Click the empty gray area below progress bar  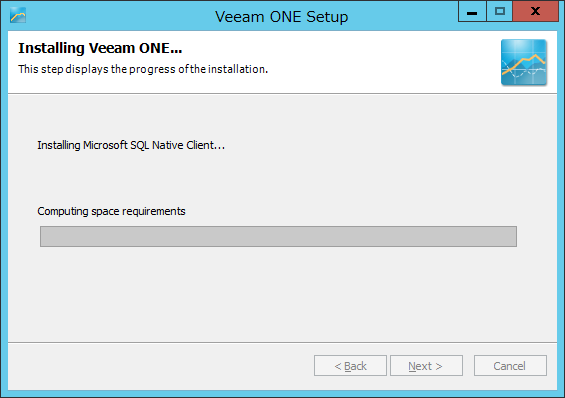tap(282, 294)
